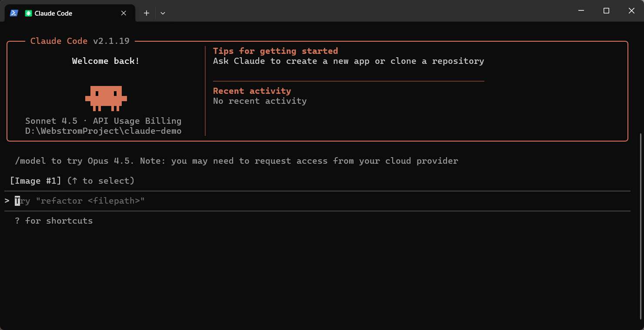Close the Claude Code tab
The image size is (644, 330).
pos(123,13)
